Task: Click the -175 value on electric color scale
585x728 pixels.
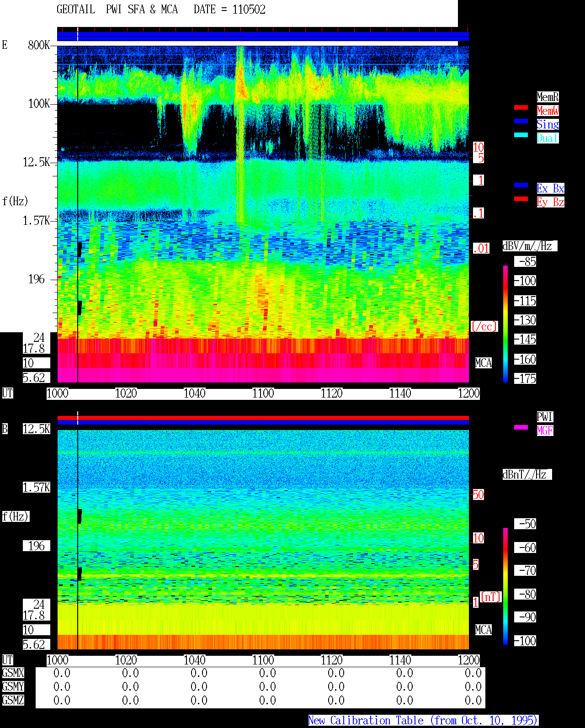Action: click(x=525, y=378)
